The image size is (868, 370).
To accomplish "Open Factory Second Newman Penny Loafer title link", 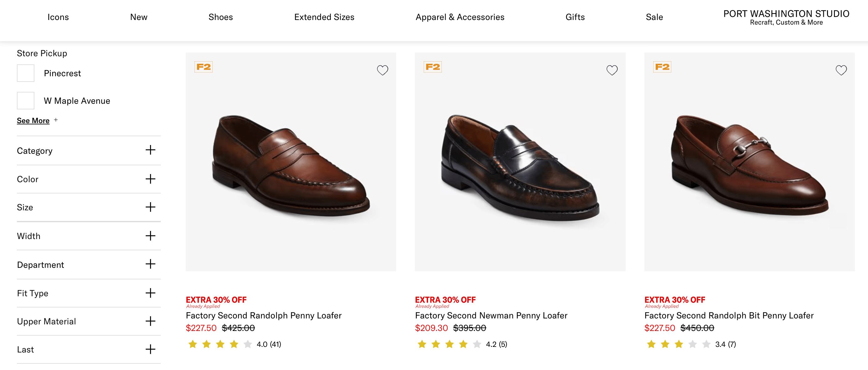I will 491,315.
